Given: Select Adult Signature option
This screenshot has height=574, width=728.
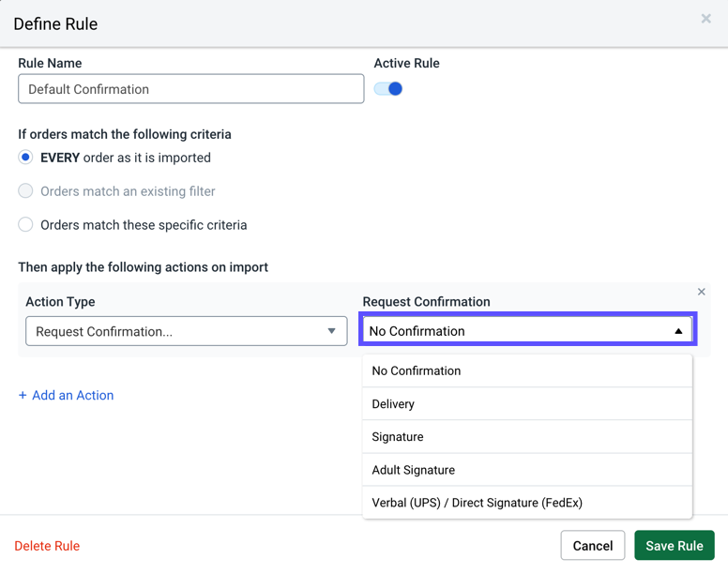Looking at the screenshot, I should (x=527, y=470).
